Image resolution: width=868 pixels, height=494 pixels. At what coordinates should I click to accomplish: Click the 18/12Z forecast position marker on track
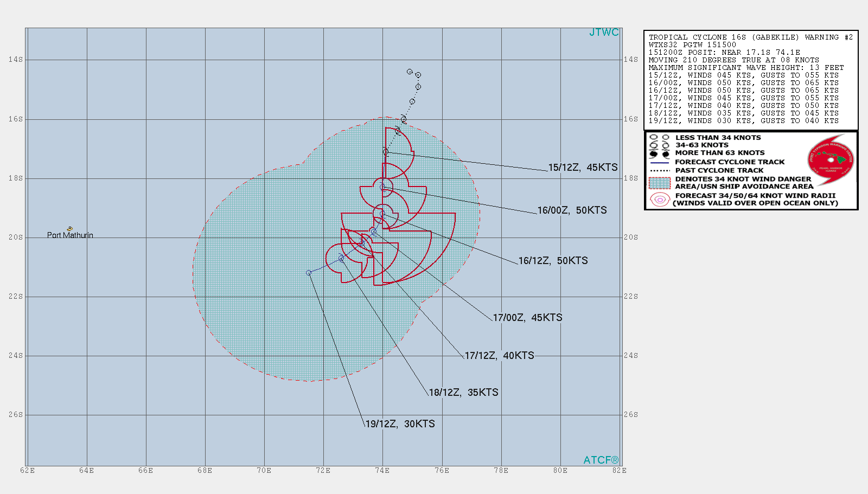(341, 259)
